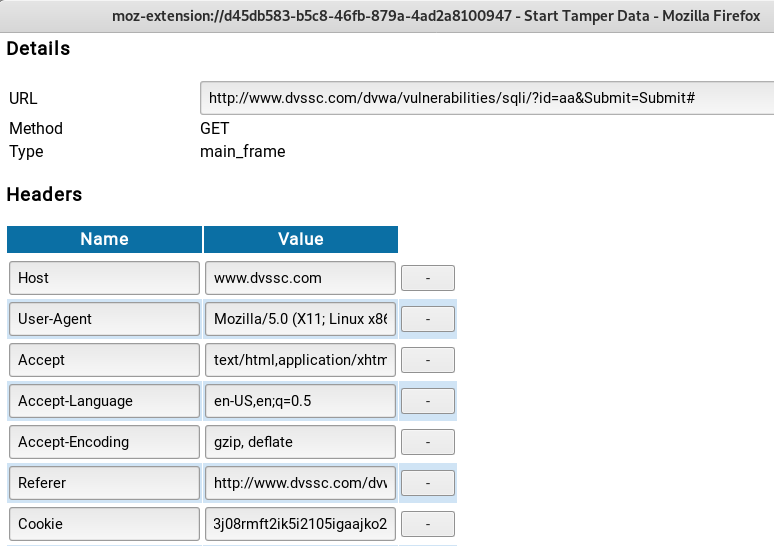Remove the User-Agent header row
Viewport: 774px width, 546px height.
[427, 319]
